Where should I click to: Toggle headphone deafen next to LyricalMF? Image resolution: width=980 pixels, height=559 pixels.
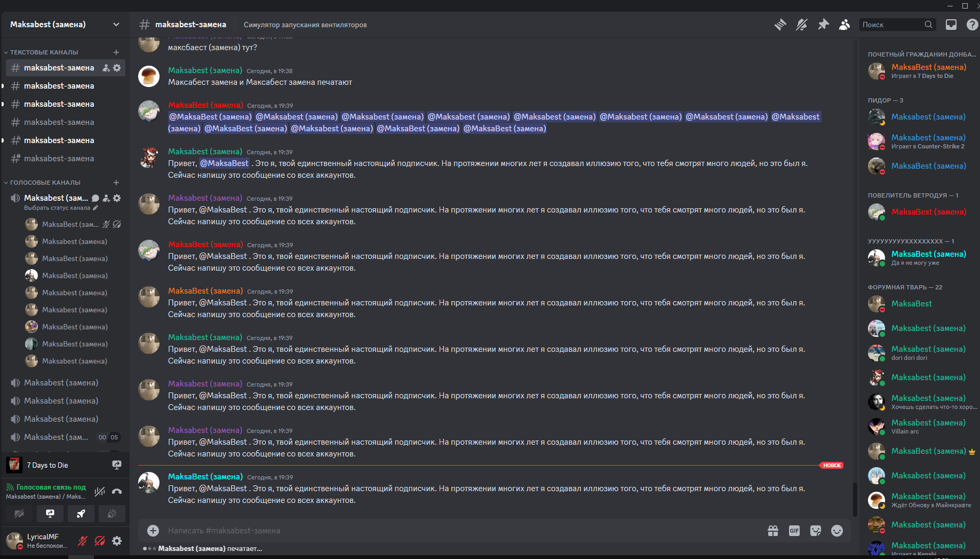coord(100,541)
